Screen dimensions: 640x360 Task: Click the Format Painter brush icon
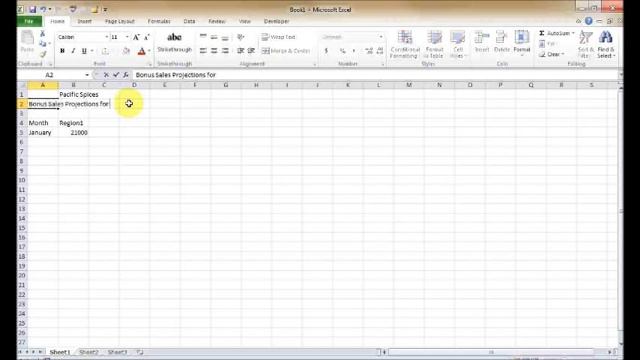tap(42, 54)
